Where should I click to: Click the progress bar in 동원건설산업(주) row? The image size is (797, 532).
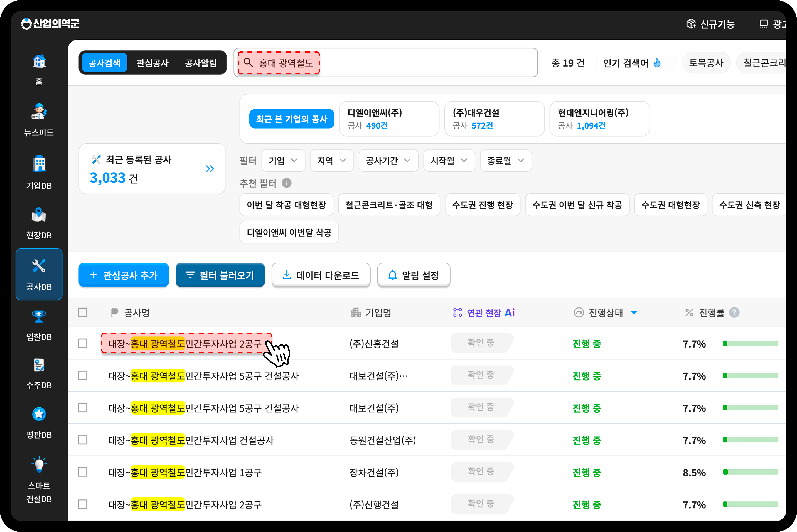click(x=751, y=440)
